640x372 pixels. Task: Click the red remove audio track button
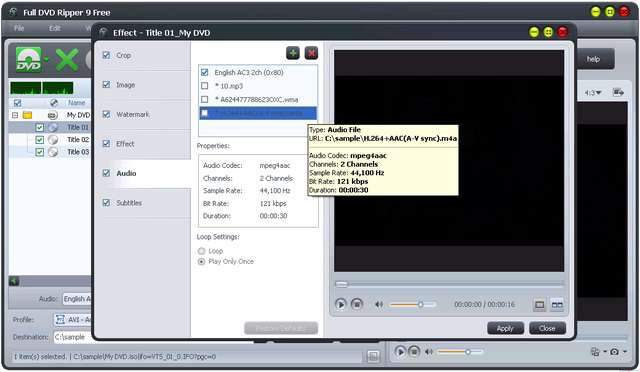[x=311, y=53]
